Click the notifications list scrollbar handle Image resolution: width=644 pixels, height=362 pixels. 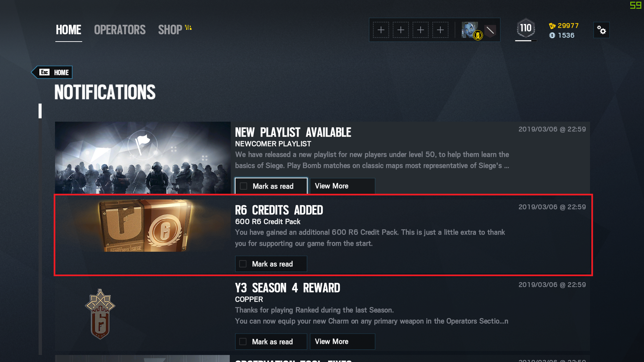(x=40, y=111)
